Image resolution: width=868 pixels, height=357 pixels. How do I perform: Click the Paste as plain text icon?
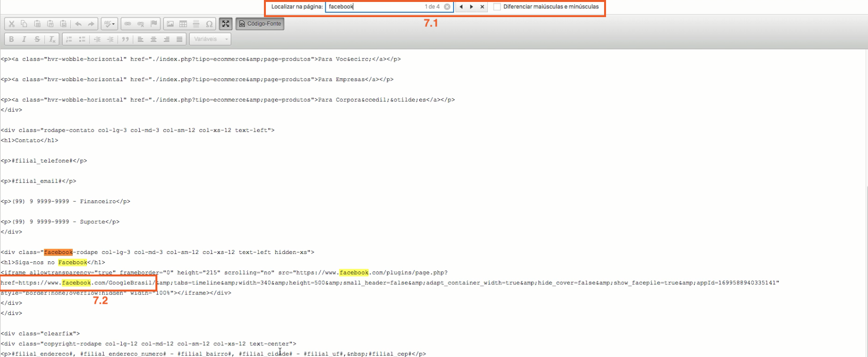[x=50, y=24]
